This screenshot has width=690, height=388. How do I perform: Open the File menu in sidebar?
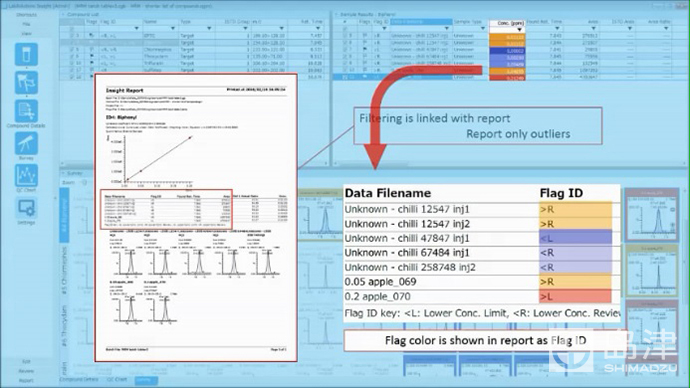[26, 24]
